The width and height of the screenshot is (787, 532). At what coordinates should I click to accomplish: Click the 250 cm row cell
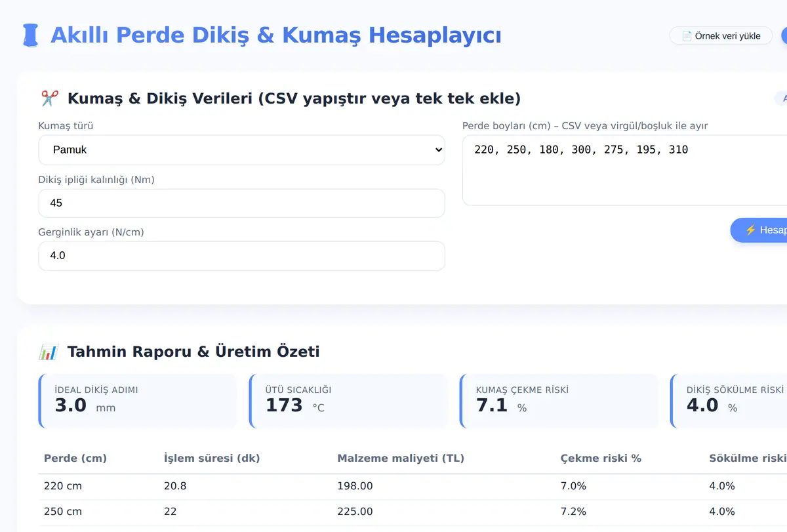click(x=63, y=511)
